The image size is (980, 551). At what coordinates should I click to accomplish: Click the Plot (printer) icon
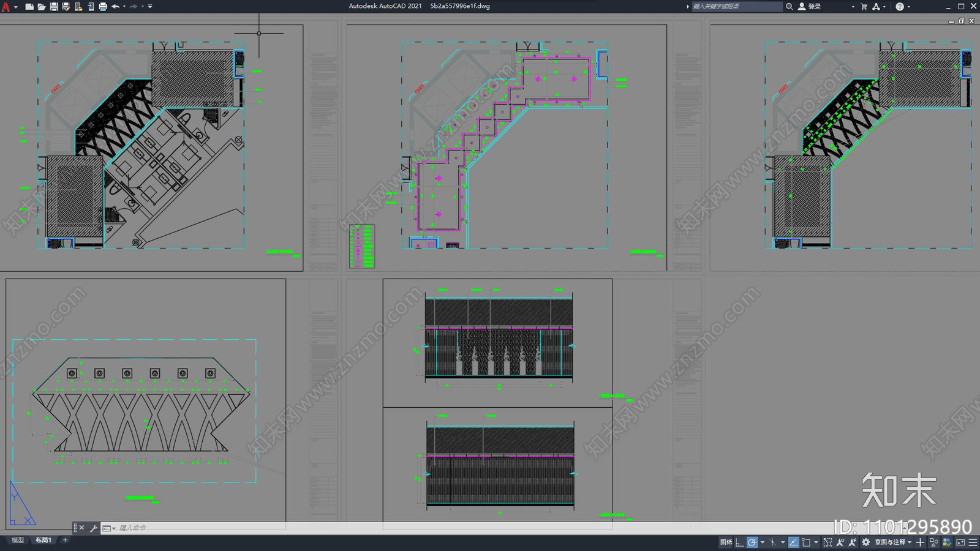[x=103, y=6]
